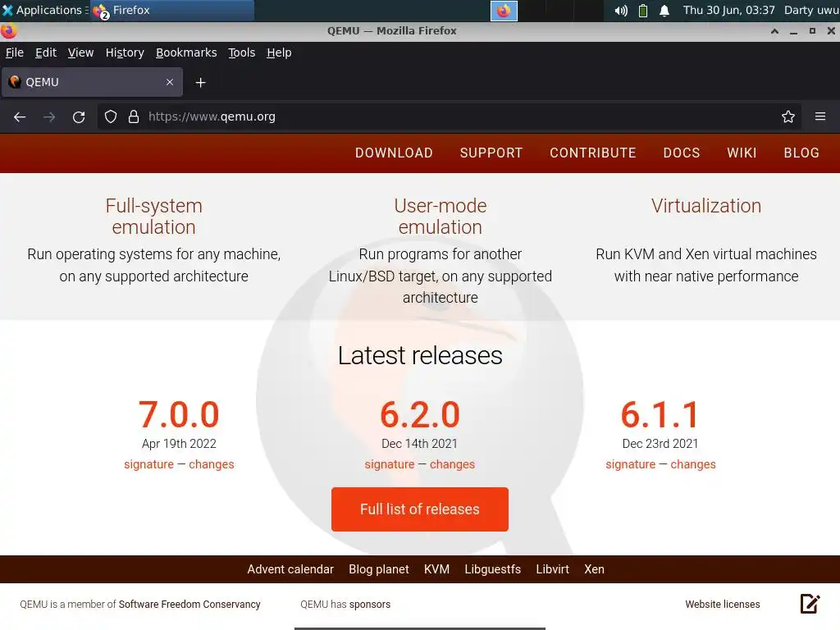Open the signature link for 7.0.0
Image resolution: width=840 pixels, height=630 pixels.
tap(149, 464)
